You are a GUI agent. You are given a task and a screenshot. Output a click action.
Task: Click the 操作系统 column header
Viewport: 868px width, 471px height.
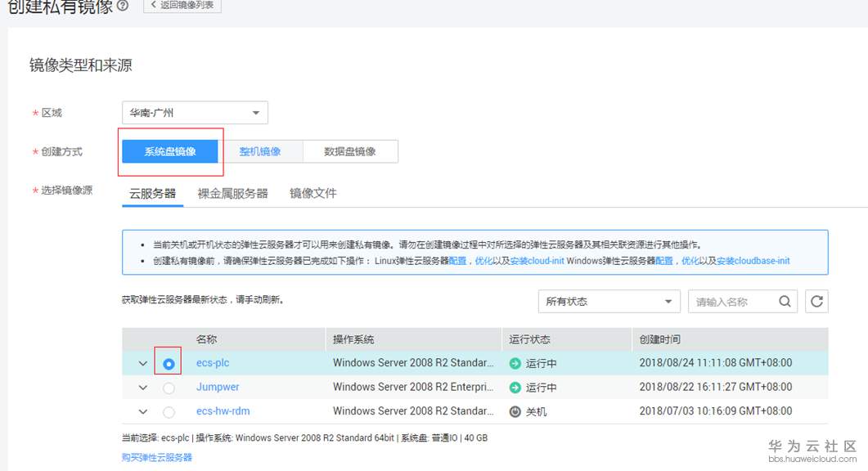pos(353,339)
